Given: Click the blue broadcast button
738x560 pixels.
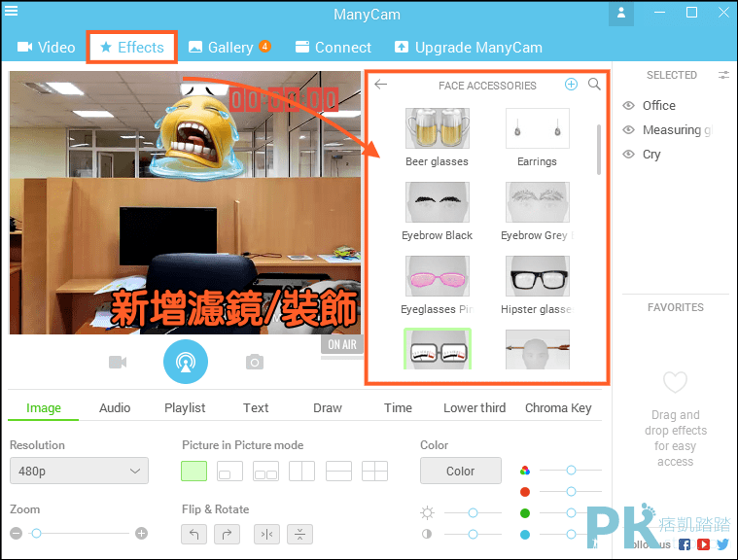Looking at the screenshot, I should [186, 362].
